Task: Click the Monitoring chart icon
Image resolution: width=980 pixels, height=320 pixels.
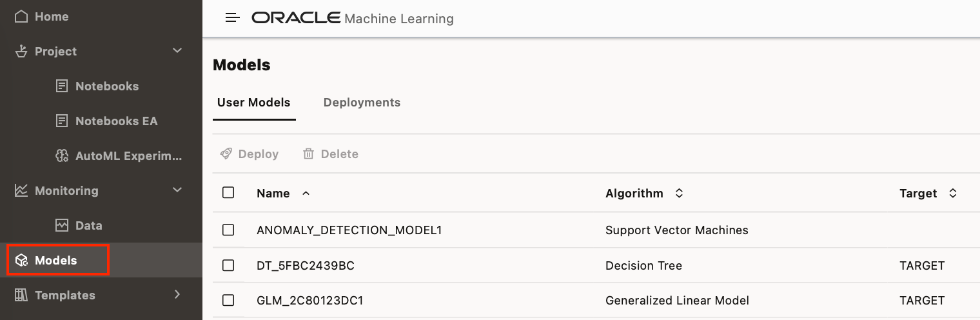Action: [x=21, y=190]
